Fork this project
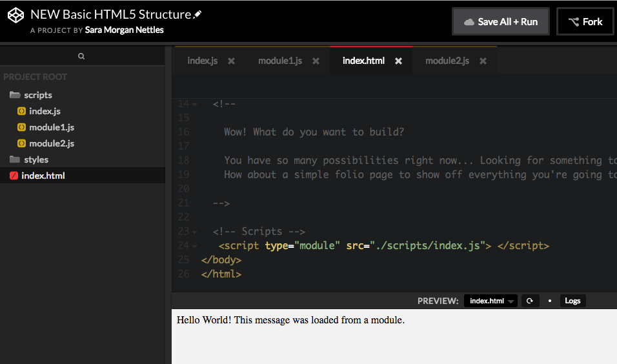Screen dimensions: 617x364 coord(585,22)
